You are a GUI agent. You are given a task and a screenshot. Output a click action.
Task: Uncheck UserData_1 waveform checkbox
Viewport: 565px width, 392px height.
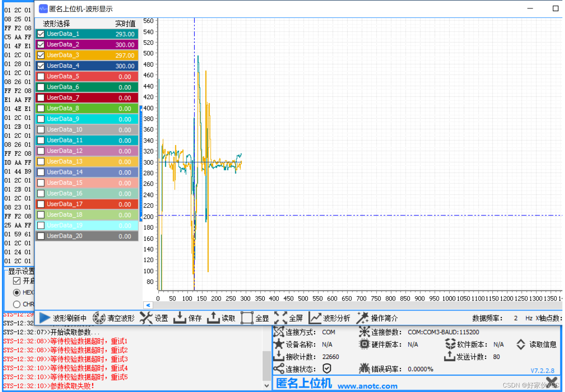pyautogui.click(x=41, y=34)
